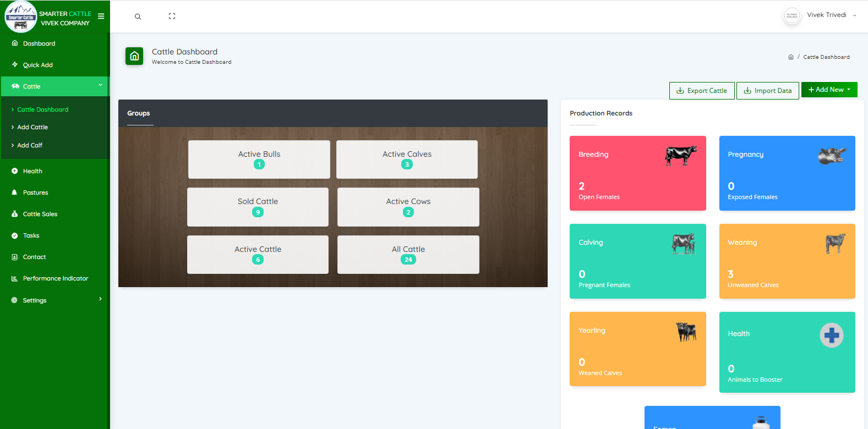Click the Pregnancy cow image icon
868x429 pixels.
pyautogui.click(x=832, y=156)
